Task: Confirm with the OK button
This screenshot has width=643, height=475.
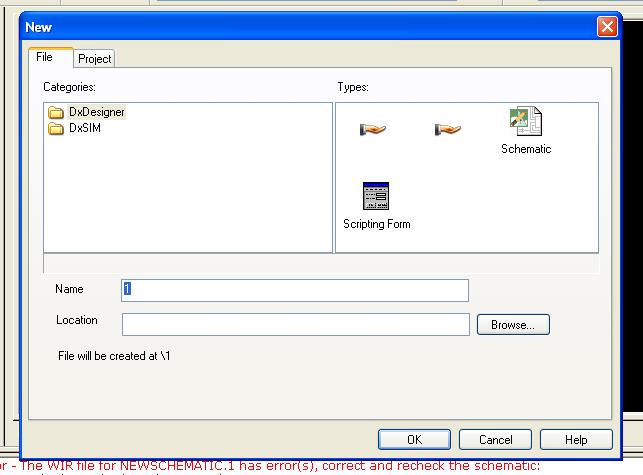Action: click(414, 440)
